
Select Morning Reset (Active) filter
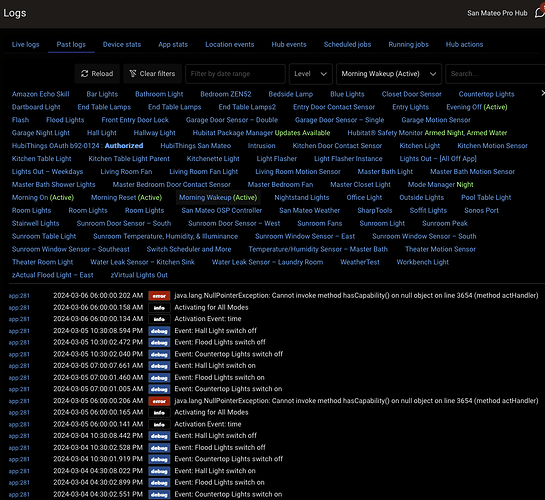pyautogui.click(x=126, y=197)
